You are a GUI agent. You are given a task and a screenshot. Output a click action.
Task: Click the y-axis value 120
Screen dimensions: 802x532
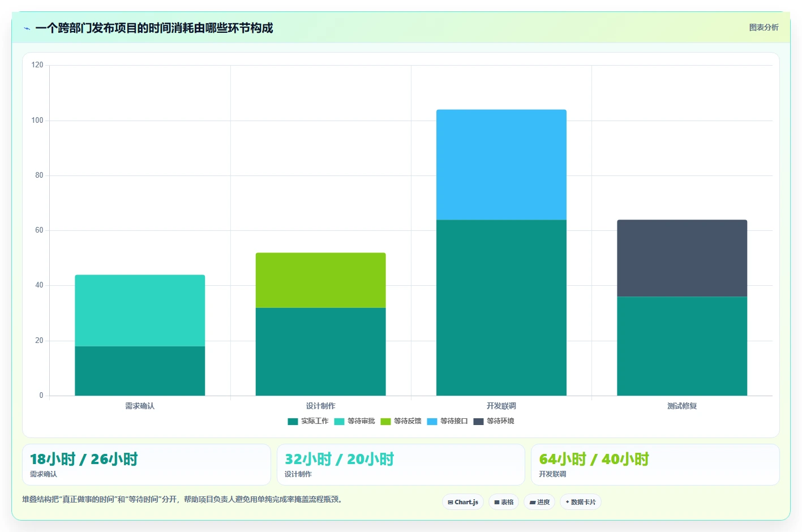[x=37, y=65]
